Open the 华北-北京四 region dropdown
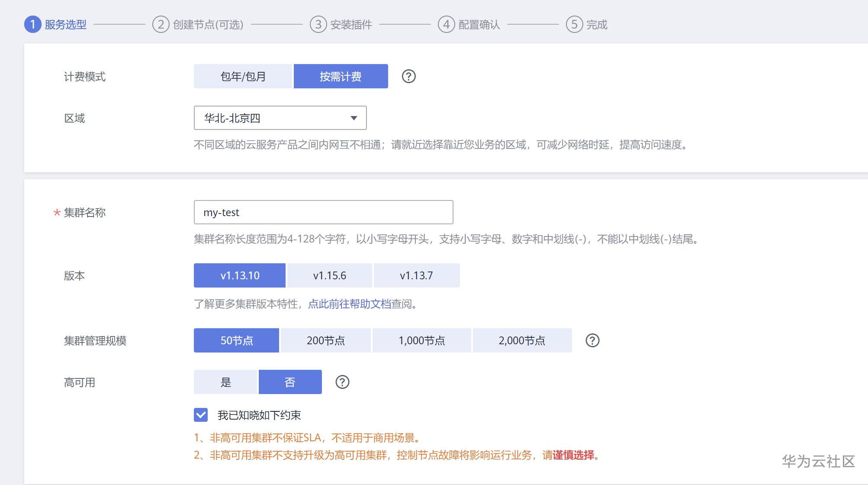Viewport: 868px width, 485px height. pos(280,118)
